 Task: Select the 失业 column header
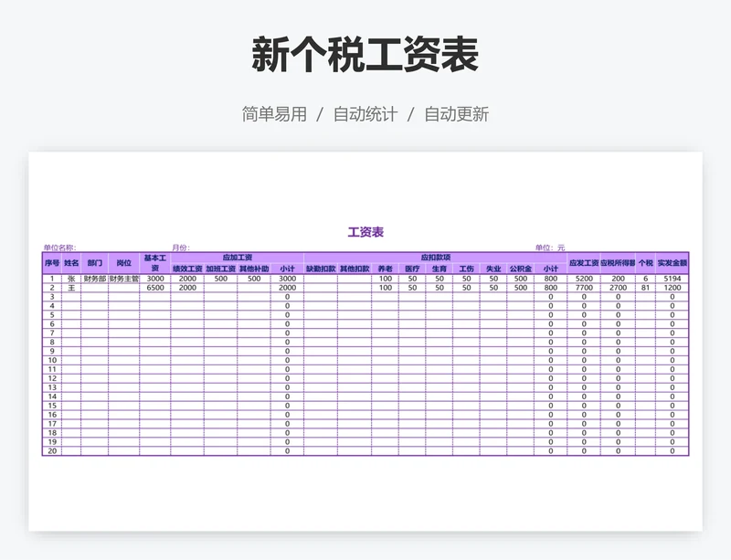coord(493,269)
